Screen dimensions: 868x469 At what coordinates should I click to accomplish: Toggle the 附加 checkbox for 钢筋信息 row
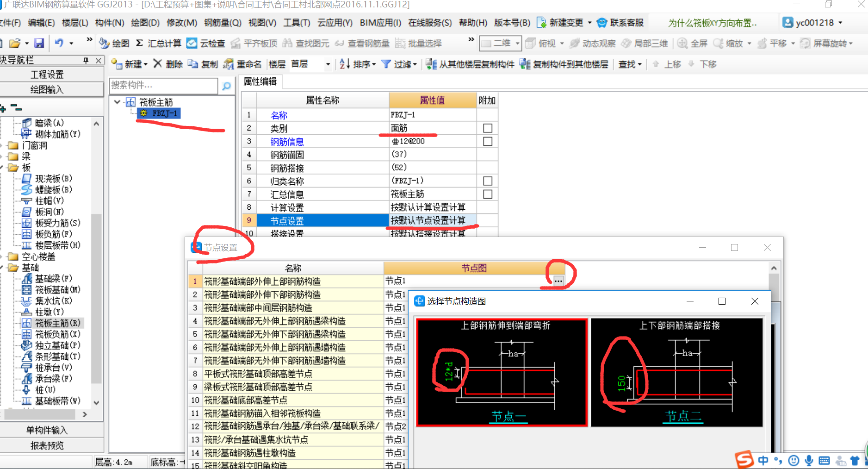point(487,141)
